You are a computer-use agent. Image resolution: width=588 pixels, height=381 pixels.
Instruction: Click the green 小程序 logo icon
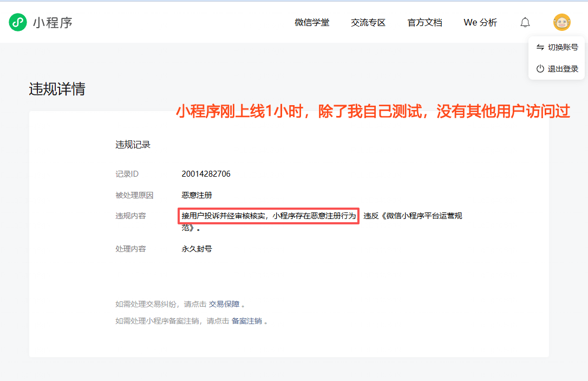[18, 22]
